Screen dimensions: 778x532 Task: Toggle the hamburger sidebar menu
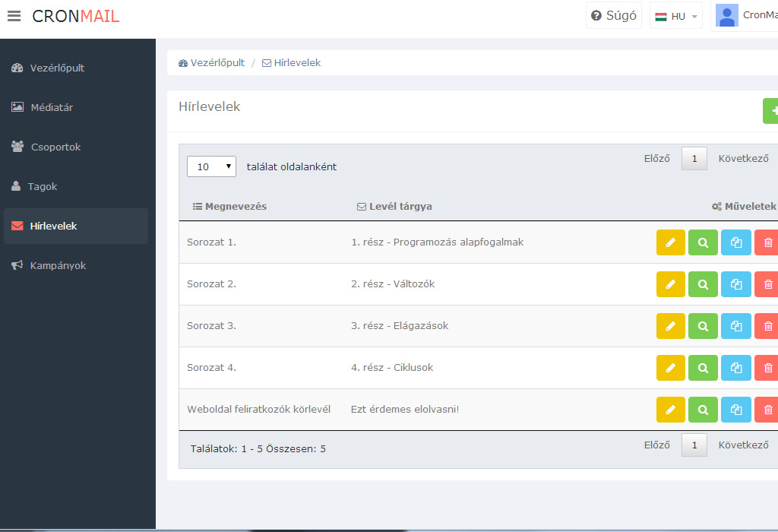(14, 16)
